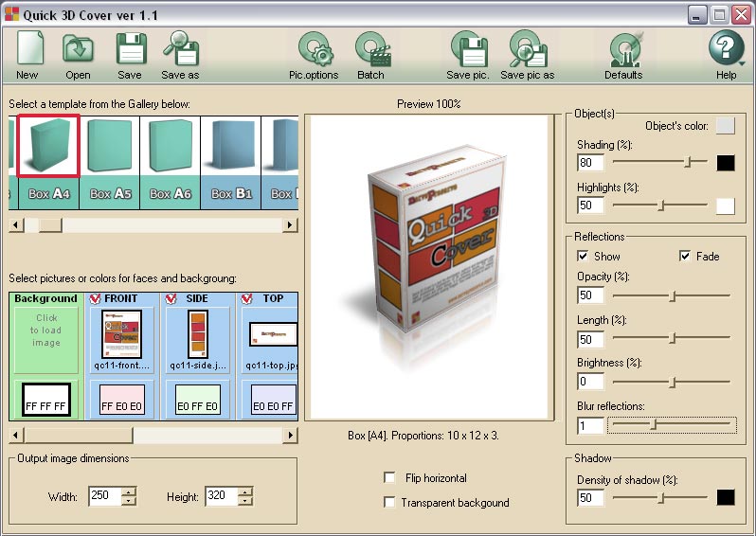Viewport: 756px width, 536px height.
Task: Click the black Shading color swatch
Action: [725, 163]
